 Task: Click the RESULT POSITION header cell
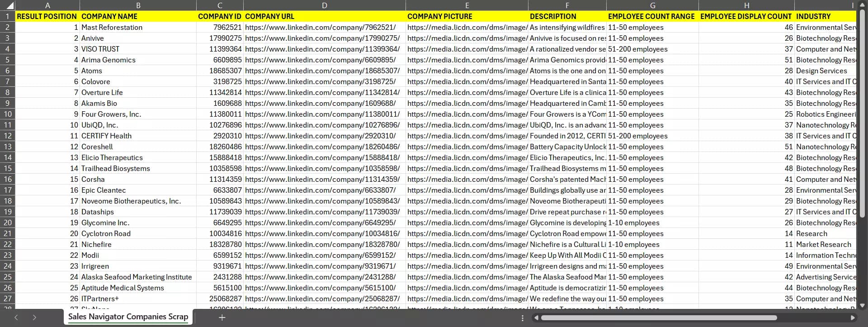[x=47, y=16]
